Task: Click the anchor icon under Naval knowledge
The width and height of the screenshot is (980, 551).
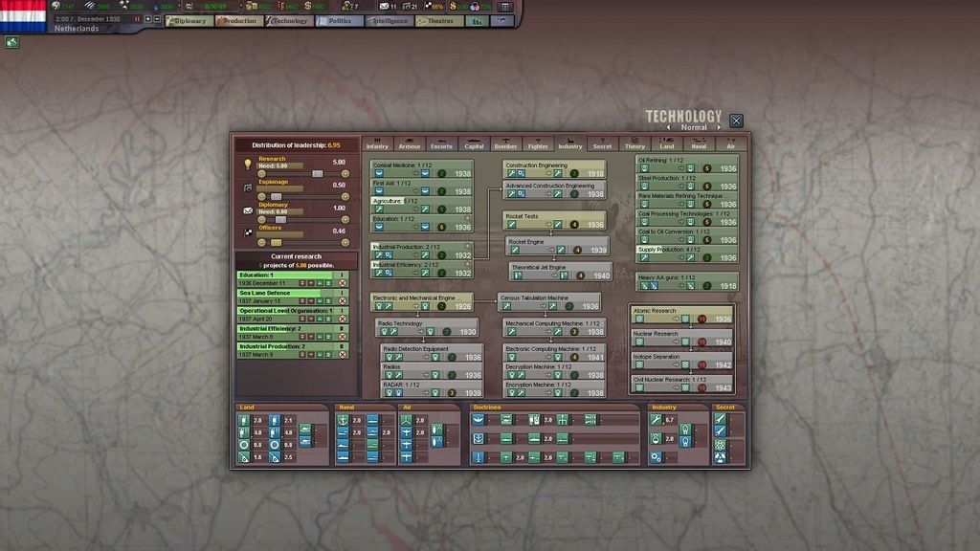Action: [x=343, y=421]
